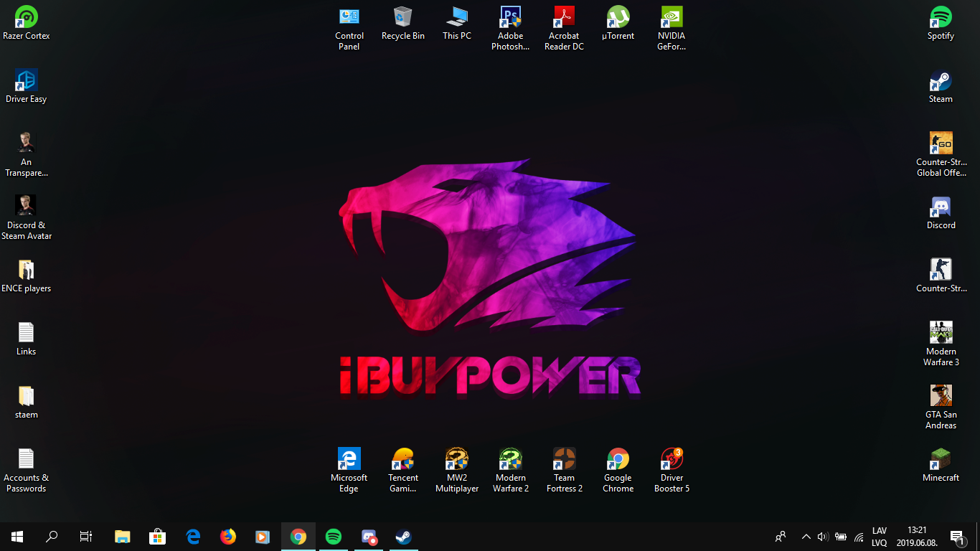Select the Spotify desktop shortcut
980x551 pixels.
point(941,23)
